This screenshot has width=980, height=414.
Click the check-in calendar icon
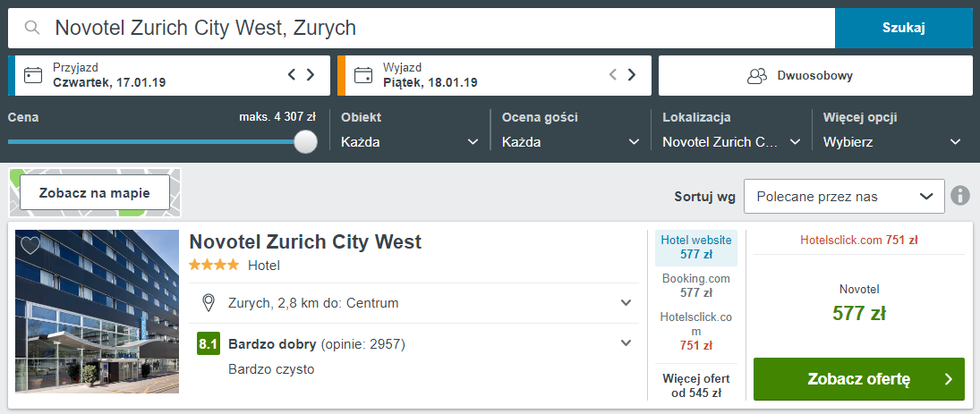(x=33, y=75)
